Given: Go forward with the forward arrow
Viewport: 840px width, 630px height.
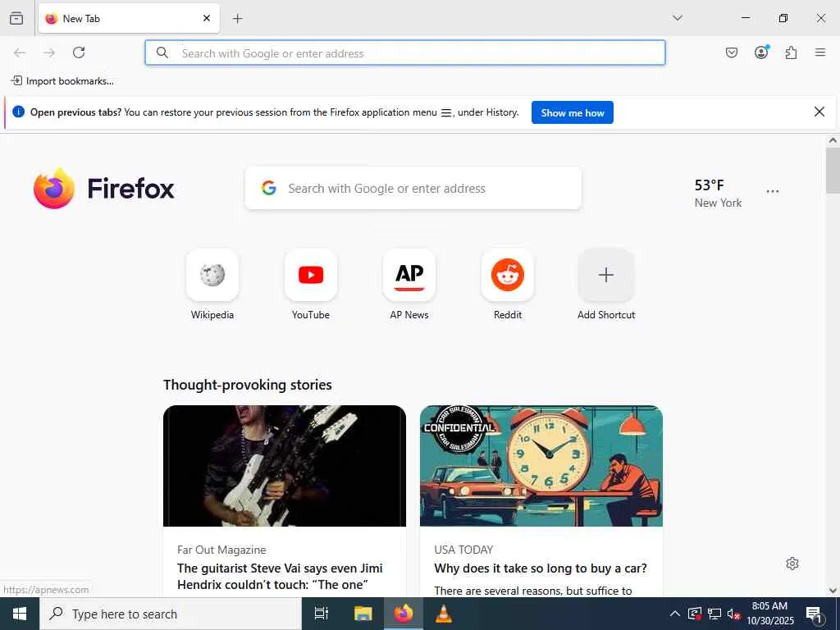Looking at the screenshot, I should click(49, 52).
